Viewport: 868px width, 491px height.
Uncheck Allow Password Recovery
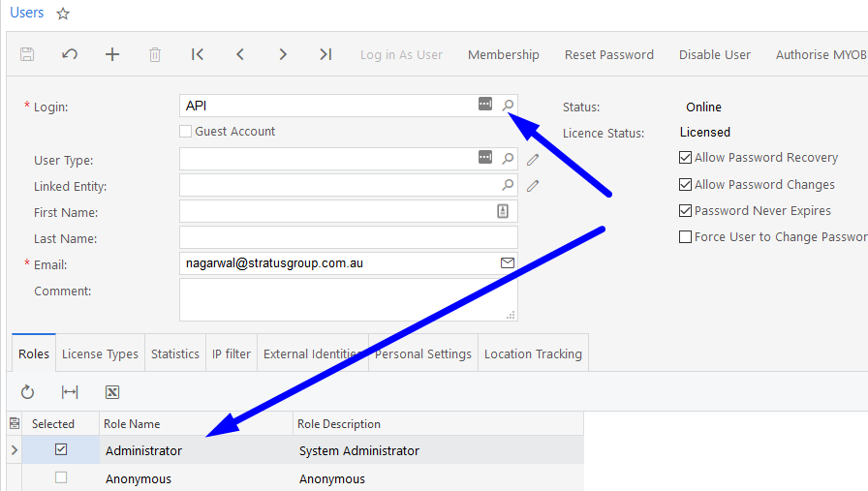click(x=686, y=158)
